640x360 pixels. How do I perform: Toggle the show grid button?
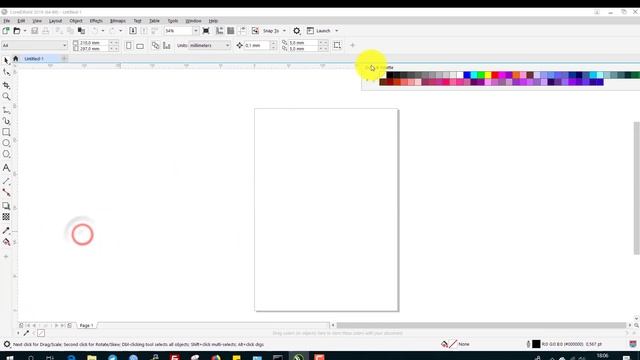coord(231,31)
